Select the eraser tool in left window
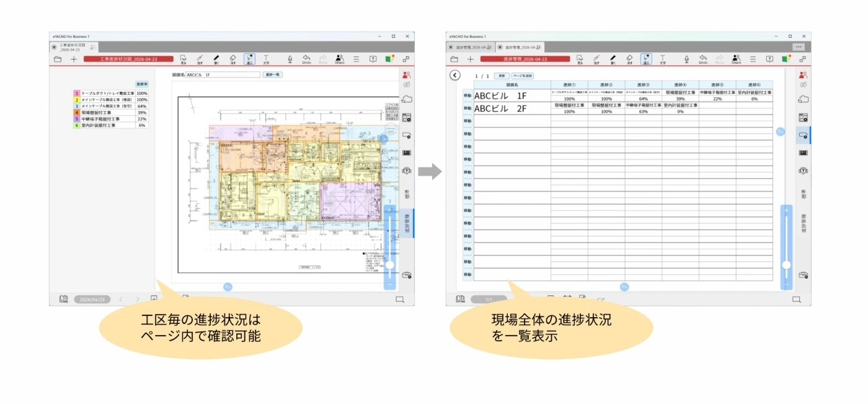The height and width of the screenshot is (404, 868). coord(233,59)
